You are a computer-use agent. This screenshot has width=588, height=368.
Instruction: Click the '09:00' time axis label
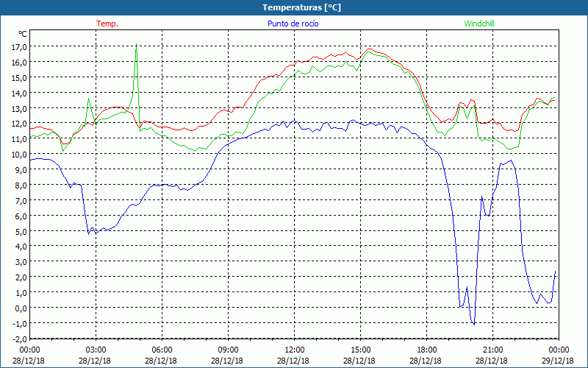coord(228,350)
